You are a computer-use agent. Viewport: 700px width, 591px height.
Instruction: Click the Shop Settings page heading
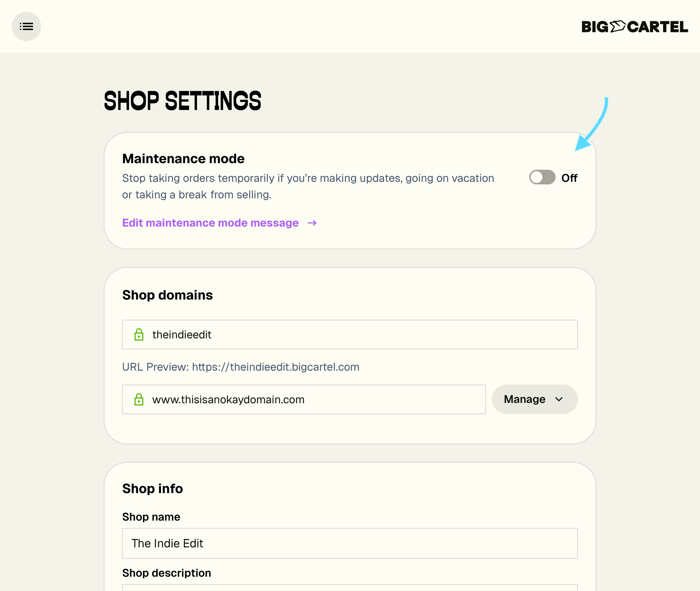183,101
